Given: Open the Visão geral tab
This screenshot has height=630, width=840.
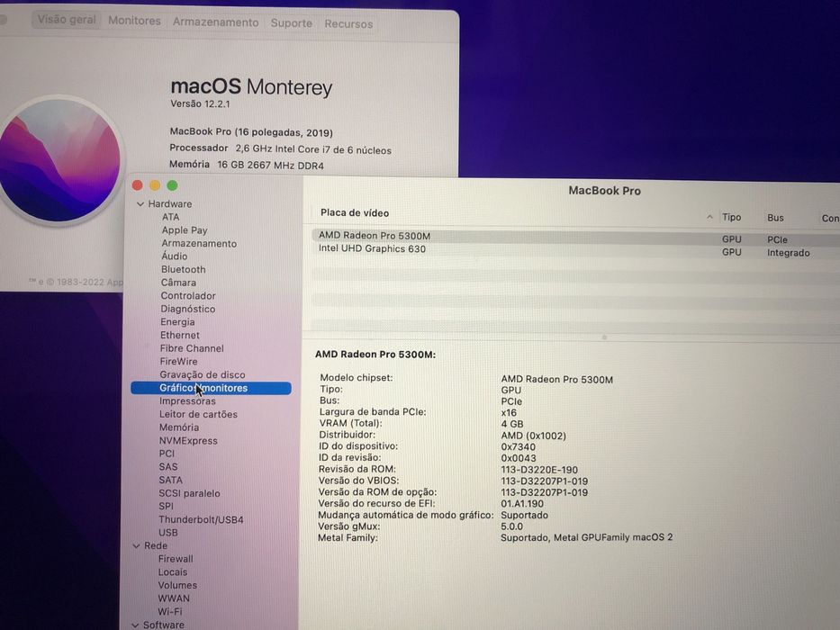Looking at the screenshot, I should 67,20.
